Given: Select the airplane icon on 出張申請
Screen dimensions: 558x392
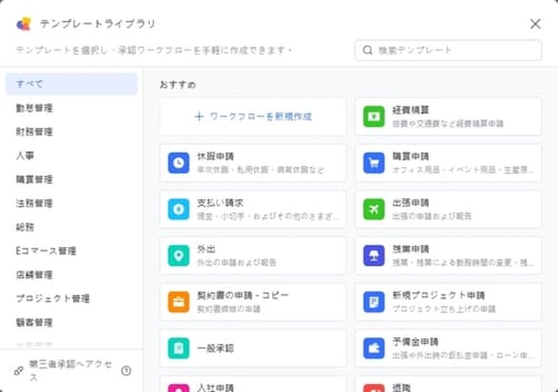Looking at the screenshot, I should 373,209.
